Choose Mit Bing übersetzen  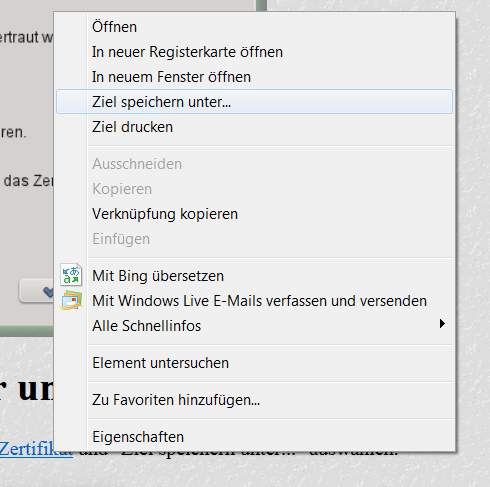click(x=255, y=276)
